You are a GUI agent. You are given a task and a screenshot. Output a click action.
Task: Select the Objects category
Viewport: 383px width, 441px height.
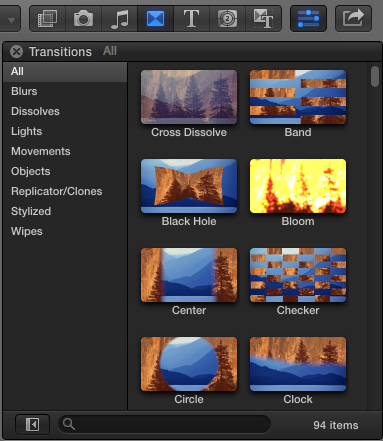pyautogui.click(x=65, y=171)
